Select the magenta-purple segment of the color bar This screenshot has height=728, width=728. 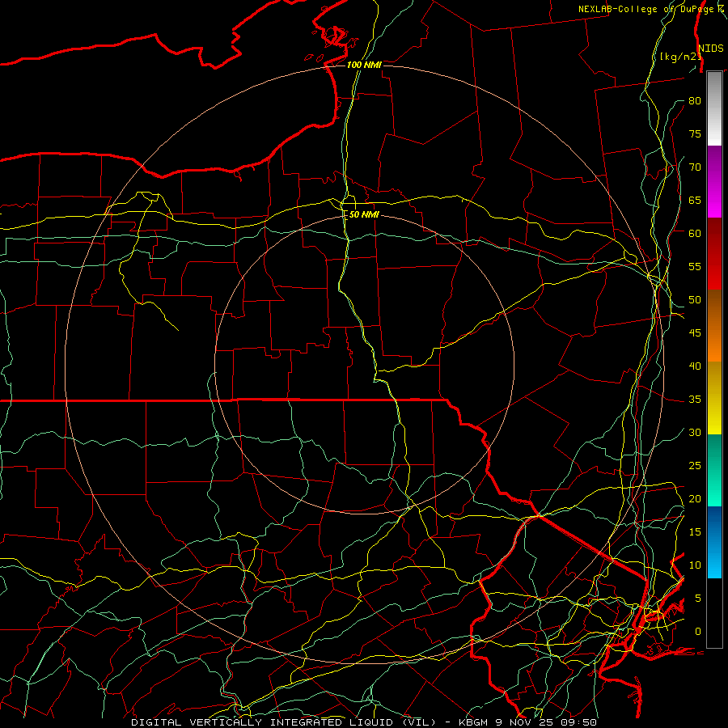(714, 182)
